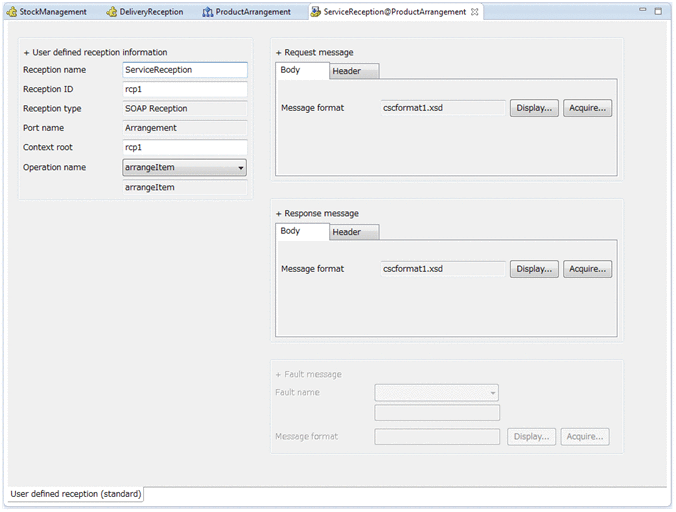Click the ServiceReception@ProductArrangement tab icon
This screenshot has width=676, height=512.
316,12
